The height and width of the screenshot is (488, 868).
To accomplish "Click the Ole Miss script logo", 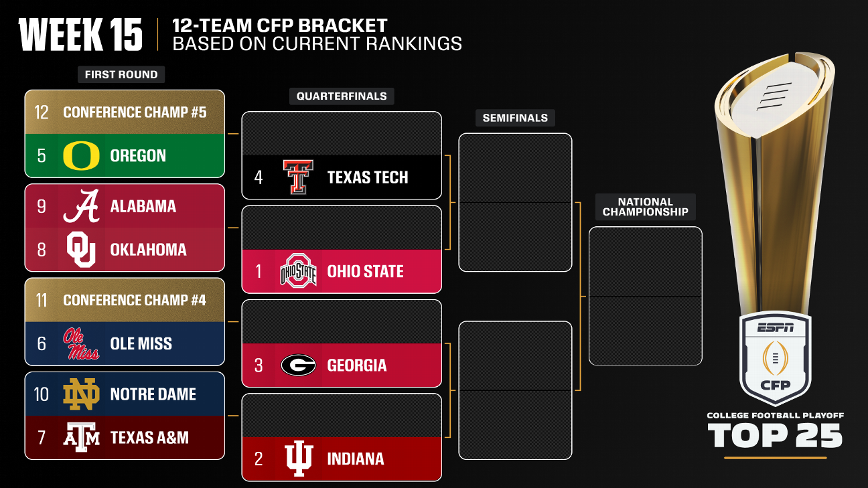I will 81,343.
